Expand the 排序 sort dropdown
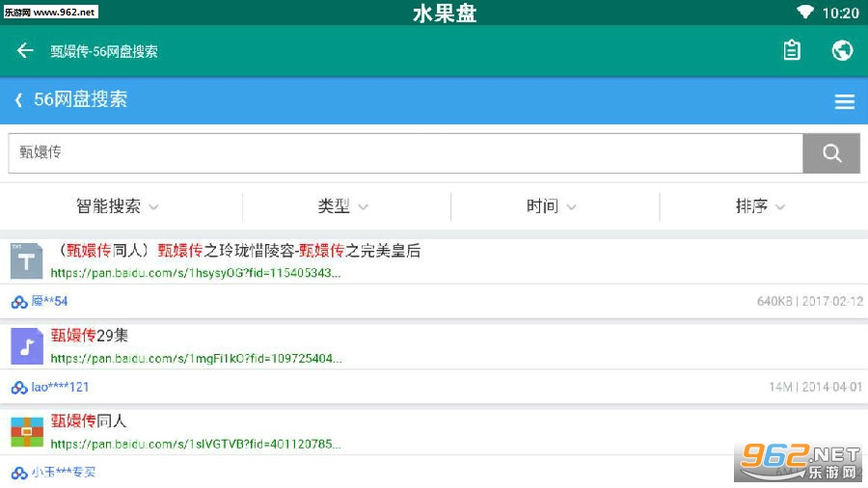868x488 pixels. coord(760,206)
